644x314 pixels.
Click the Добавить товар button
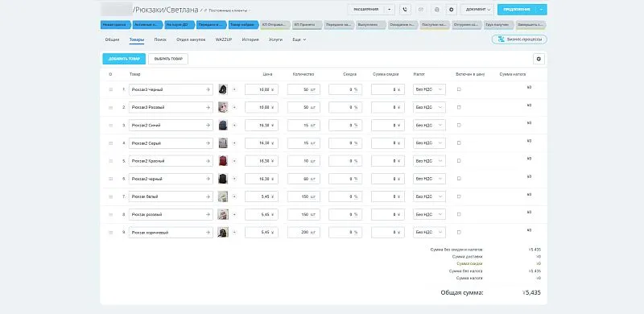tap(124, 60)
